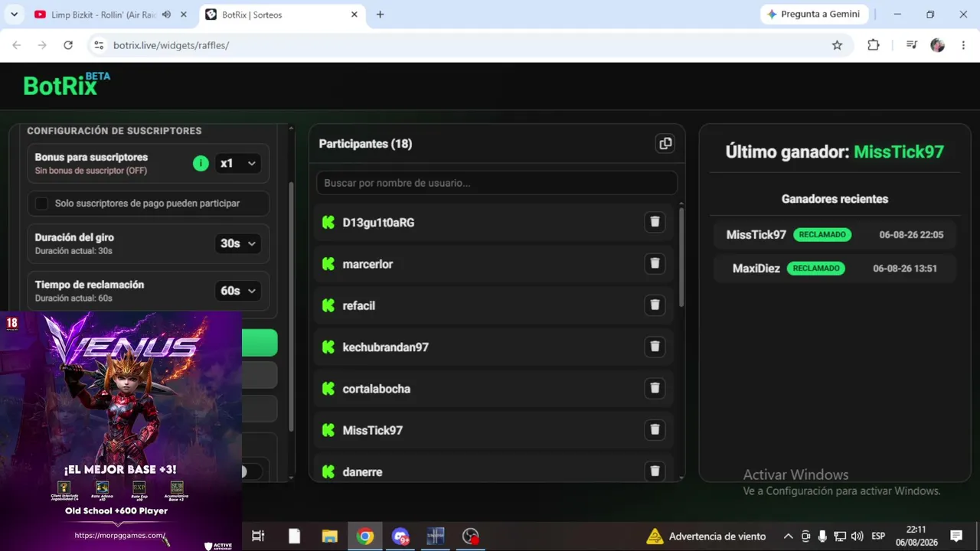Click the 'Pregunta a Gemini' button

813,15
